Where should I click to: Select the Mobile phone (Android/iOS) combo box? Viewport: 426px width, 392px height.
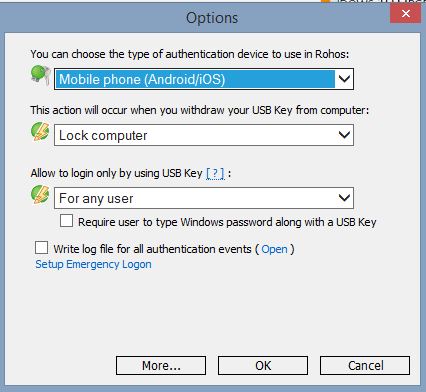point(204,79)
